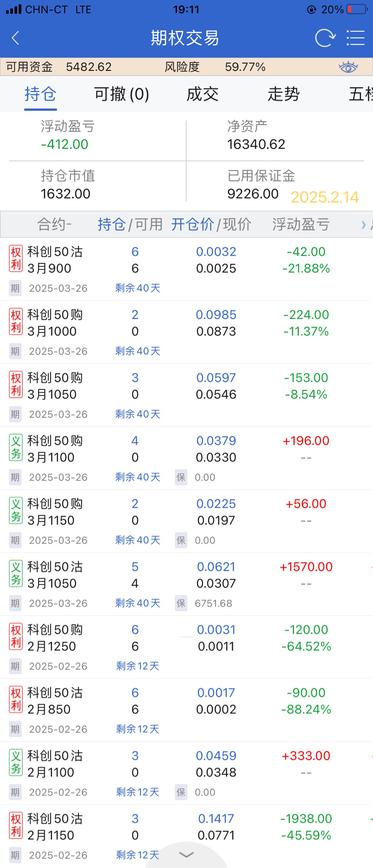The height and width of the screenshot is (868, 373).
Task: Open the hamburger list menu
Action: (x=355, y=38)
